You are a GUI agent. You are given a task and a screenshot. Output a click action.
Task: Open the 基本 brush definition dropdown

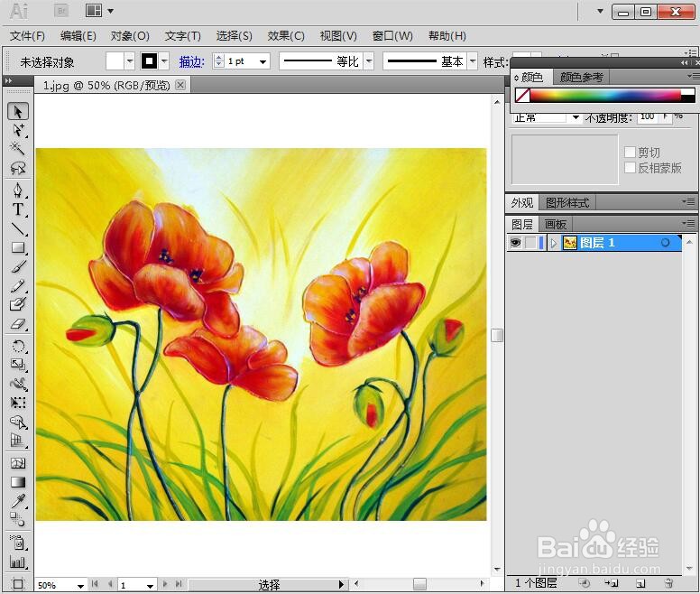473,61
